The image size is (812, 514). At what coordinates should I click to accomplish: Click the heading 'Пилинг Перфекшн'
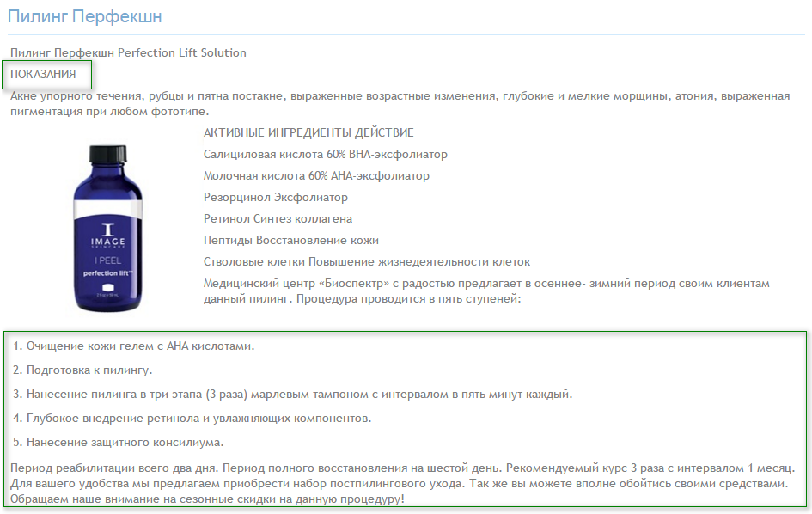point(84,16)
